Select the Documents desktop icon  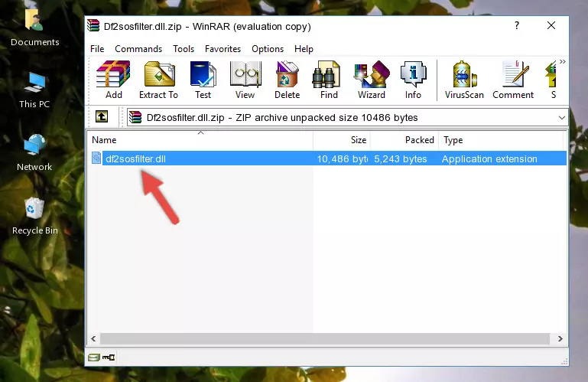coord(34,28)
